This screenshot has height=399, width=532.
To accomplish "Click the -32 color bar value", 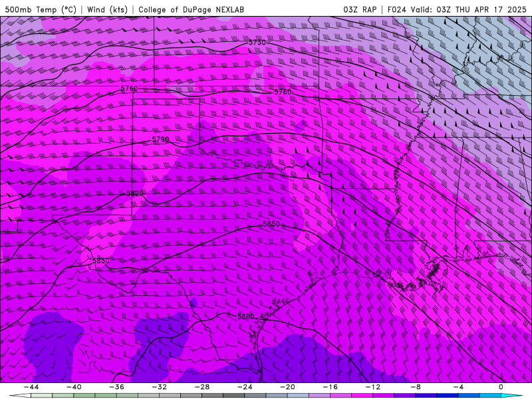I will 160,387.
